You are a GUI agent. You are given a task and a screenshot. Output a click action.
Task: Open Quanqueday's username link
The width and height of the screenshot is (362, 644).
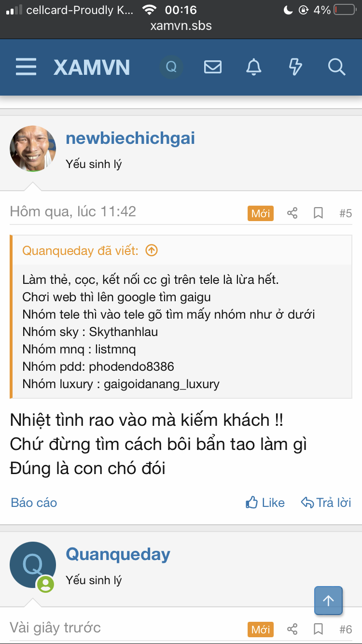click(118, 554)
